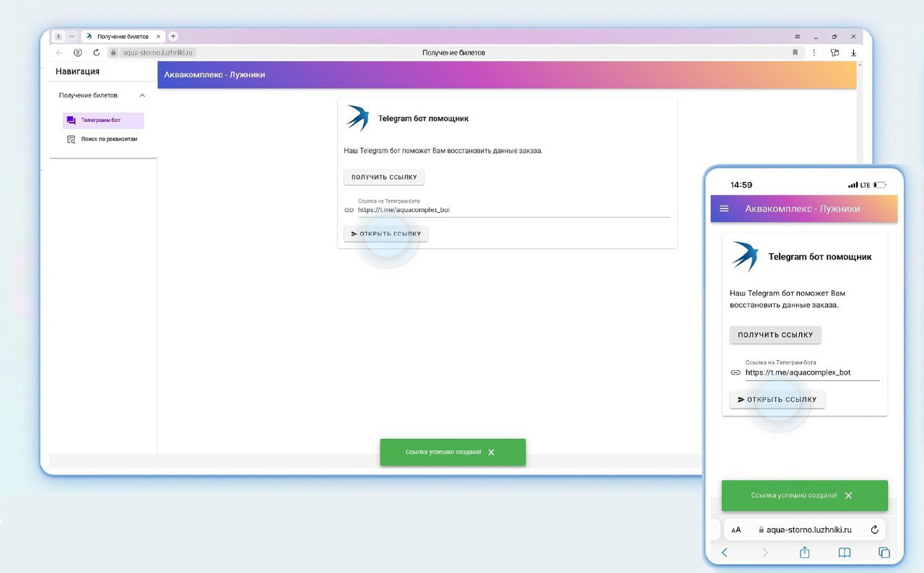The height and width of the screenshot is (573, 924).
Task: Open the AA reader options in phone Safari
Action: click(736, 530)
